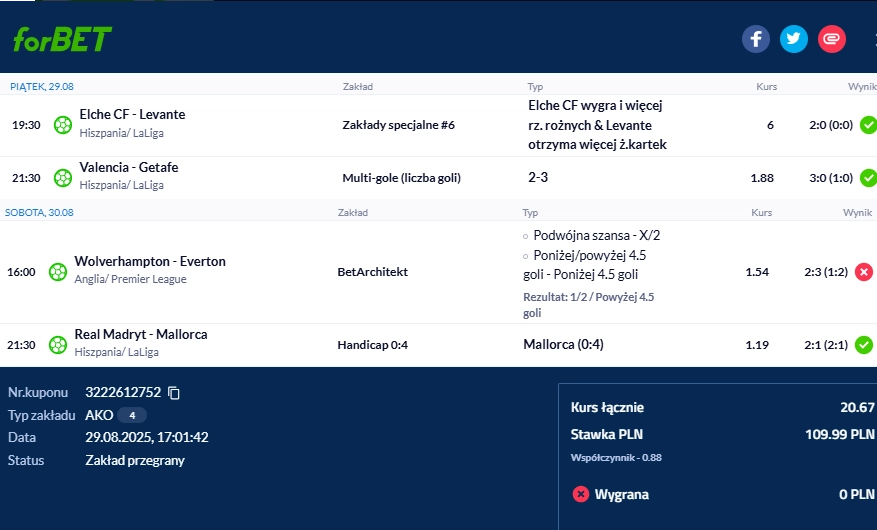
Task: Click the forBET logo
Action: point(62,39)
